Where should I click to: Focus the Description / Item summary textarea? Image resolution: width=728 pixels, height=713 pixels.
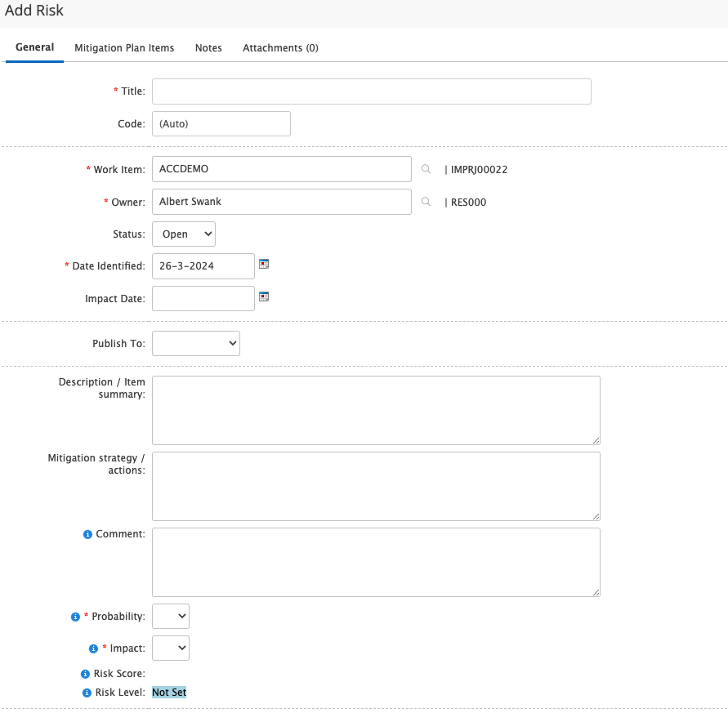point(376,410)
